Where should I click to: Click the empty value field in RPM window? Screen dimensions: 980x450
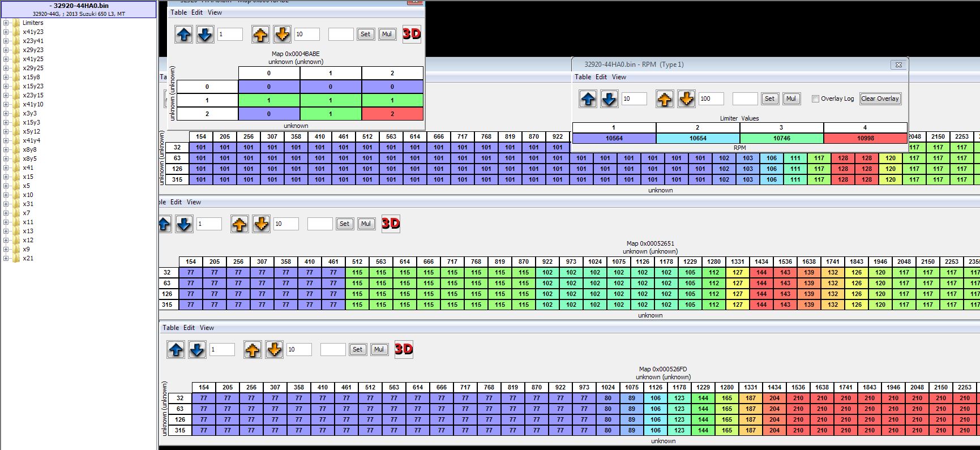[744, 98]
